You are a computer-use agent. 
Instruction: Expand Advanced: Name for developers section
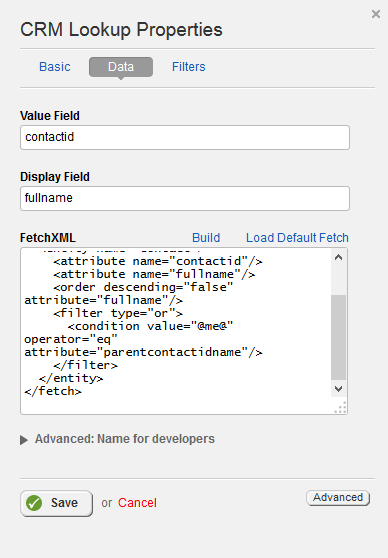click(x=117, y=439)
